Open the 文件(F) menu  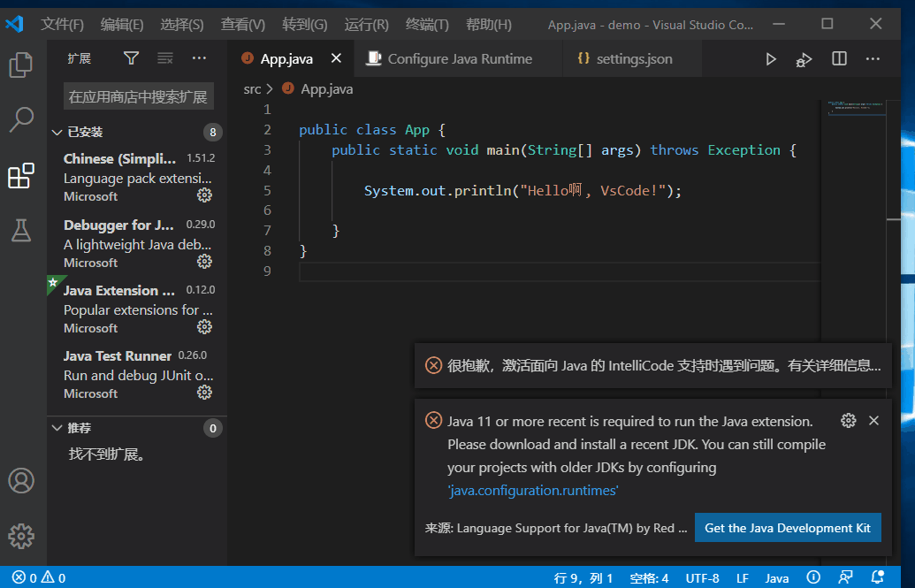point(62,25)
